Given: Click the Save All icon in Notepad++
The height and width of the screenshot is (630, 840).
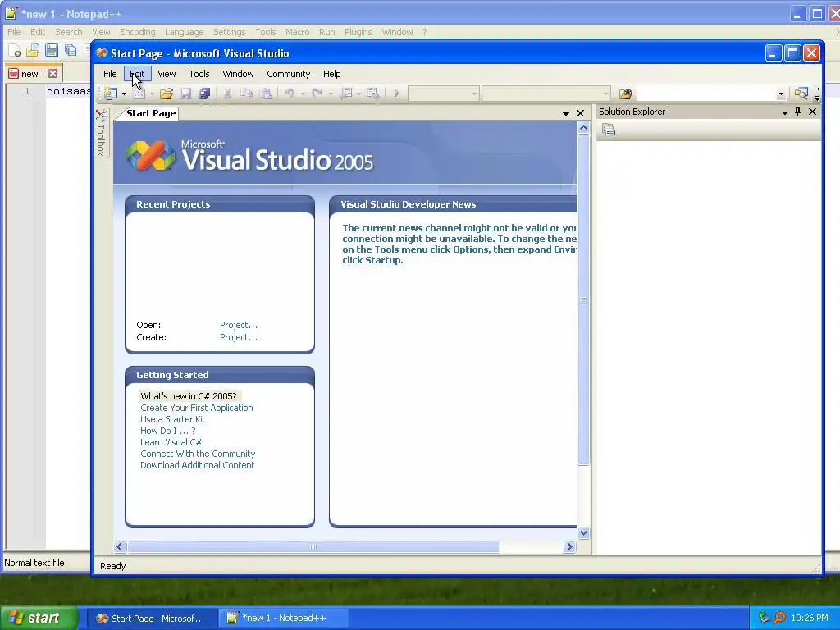Looking at the screenshot, I should (71, 50).
